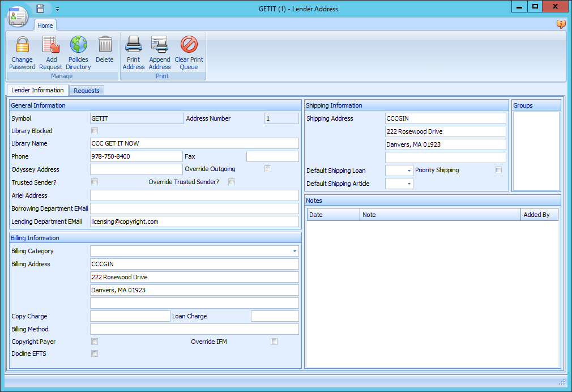Select the Lender Information tab
Screen dimensions: 572x392
[37, 90]
